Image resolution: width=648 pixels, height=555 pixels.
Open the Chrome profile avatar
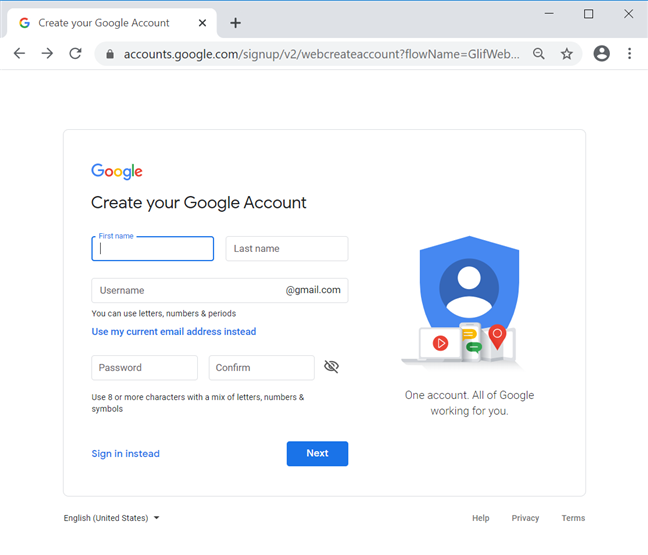tap(601, 54)
